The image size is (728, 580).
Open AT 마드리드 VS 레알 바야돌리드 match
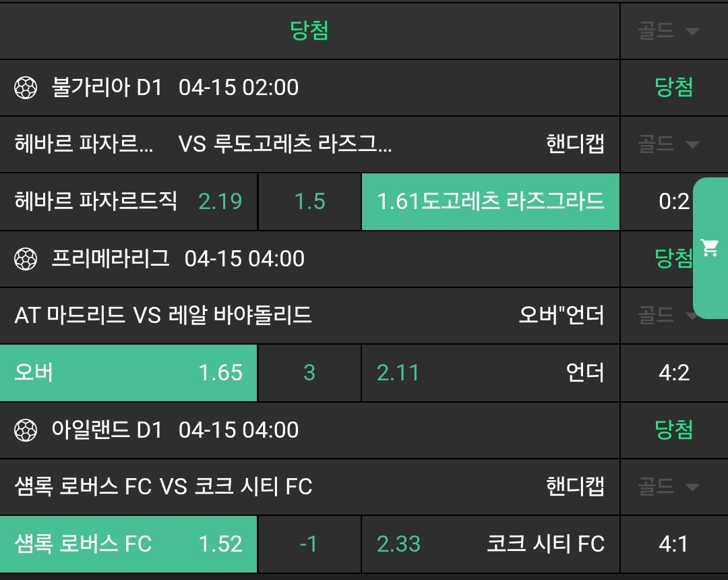click(x=163, y=315)
